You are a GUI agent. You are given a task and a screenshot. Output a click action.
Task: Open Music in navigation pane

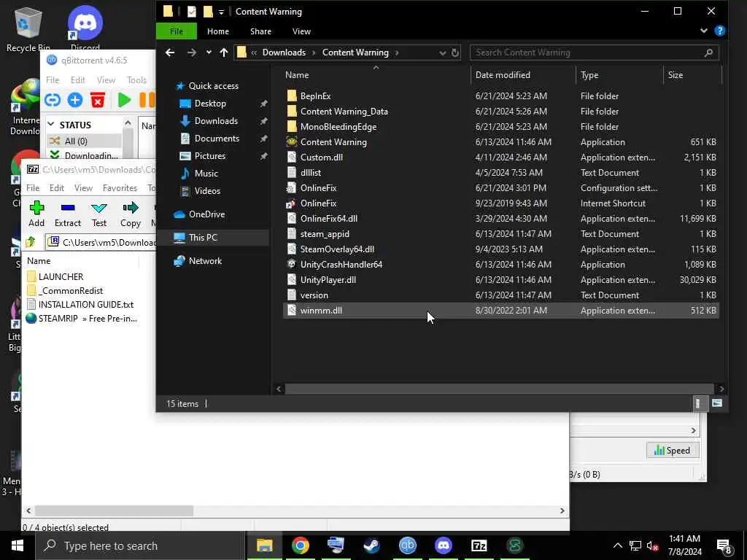(x=206, y=174)
